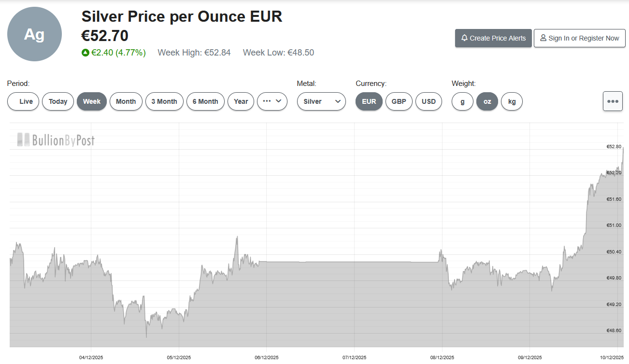Select ounce (oz) weight
The height and width of the screenshot is (364, 629).
click(x=487, y=101)
